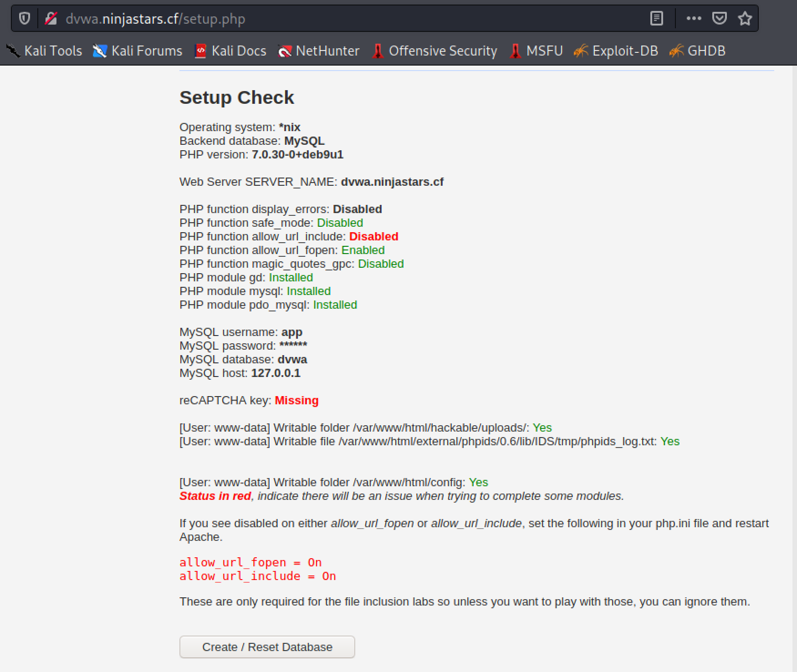Click the allow_url_fopen = On code line
Image resolution: width=797 pixels, height=672 pixels.
[250, 562]
